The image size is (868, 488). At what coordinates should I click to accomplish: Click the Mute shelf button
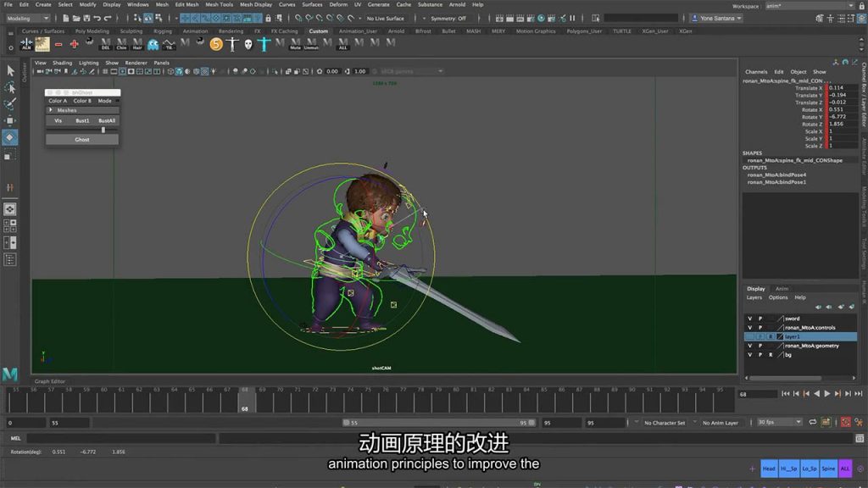coord(295,44)
